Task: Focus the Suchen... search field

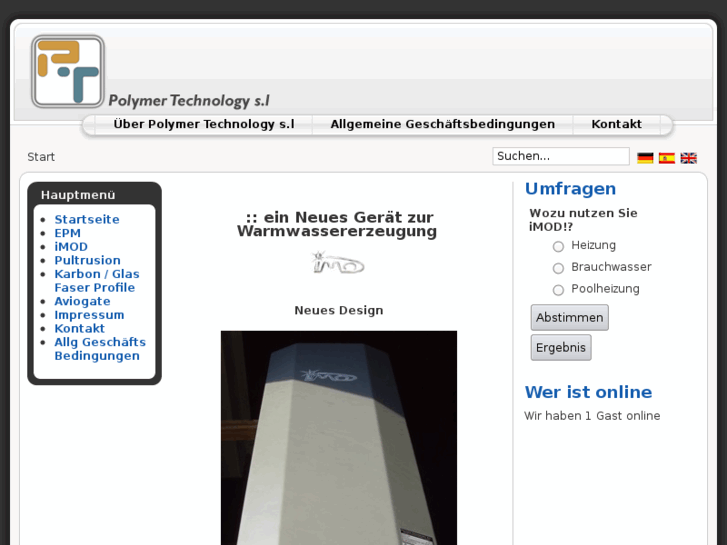Action: (561, 156)
